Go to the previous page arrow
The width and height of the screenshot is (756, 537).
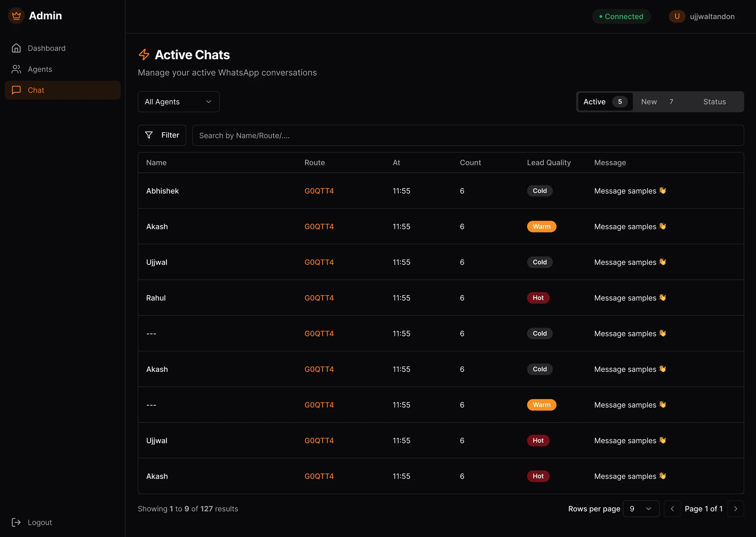click(672, 509)
